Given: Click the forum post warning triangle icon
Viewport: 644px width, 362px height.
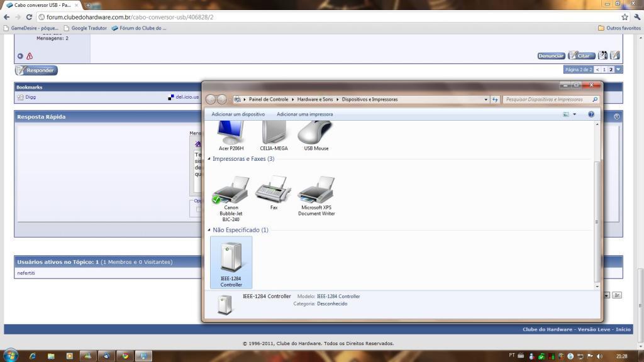Looking at the screenshot, I should click(30, 56).
